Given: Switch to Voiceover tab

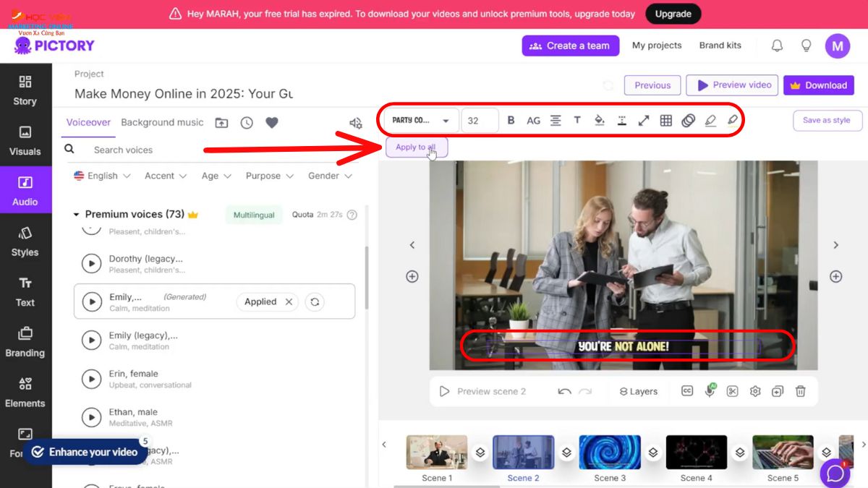Looking at the screenshot, I should coord(88,122).
